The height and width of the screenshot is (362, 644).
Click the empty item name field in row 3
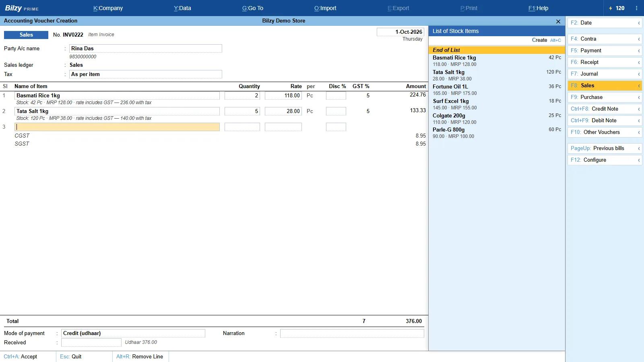[117, 127]
